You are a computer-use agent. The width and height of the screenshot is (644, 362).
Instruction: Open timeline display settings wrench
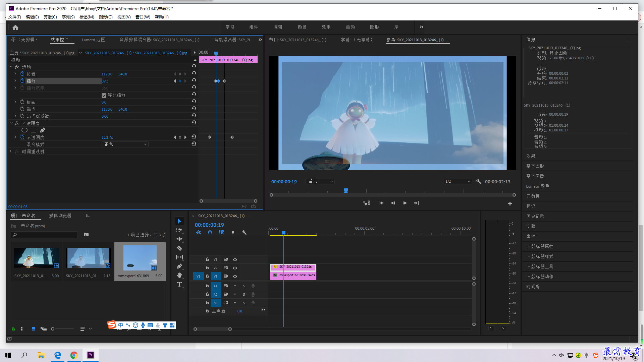(x=244, y=232)
